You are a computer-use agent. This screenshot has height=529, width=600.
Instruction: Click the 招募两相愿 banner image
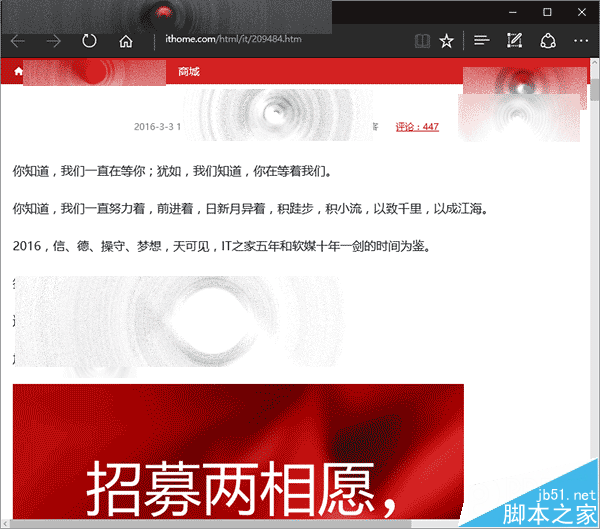coord(238,451)
